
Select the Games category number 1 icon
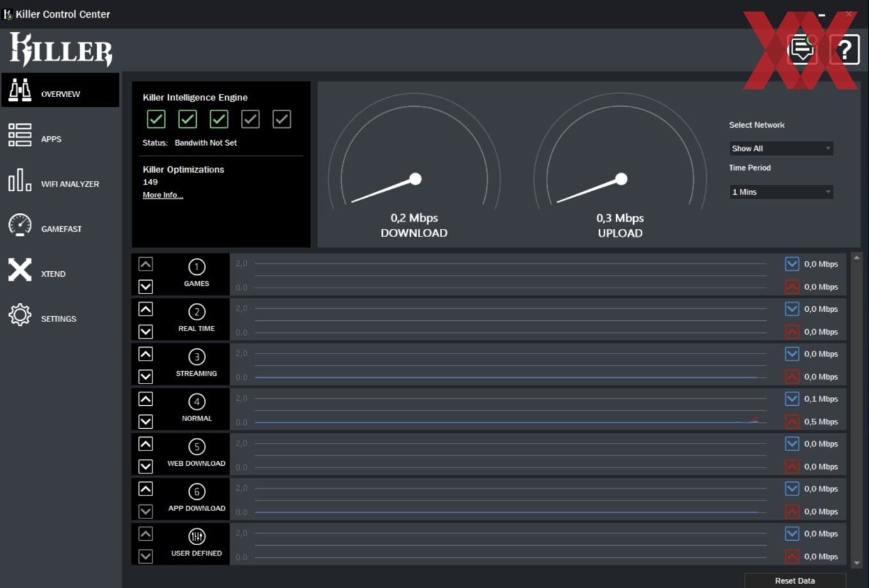197,267
